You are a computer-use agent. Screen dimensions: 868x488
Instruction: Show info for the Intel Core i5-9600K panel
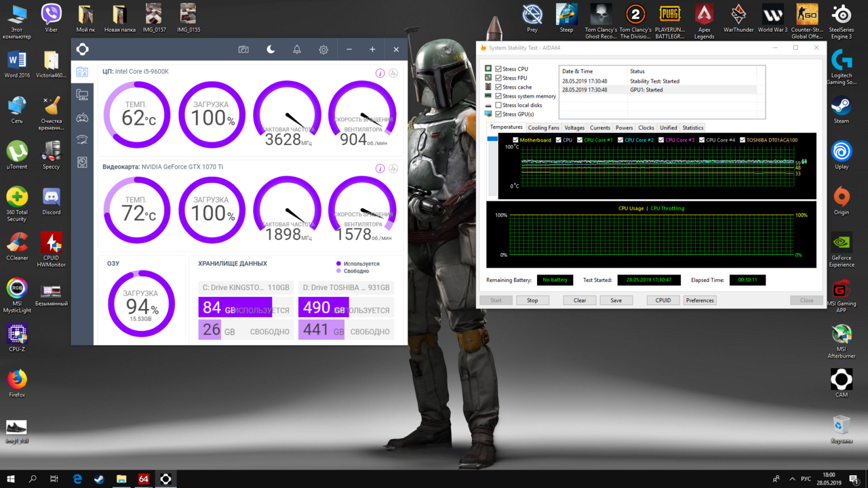pyautogui.click(x=380, y=73)
